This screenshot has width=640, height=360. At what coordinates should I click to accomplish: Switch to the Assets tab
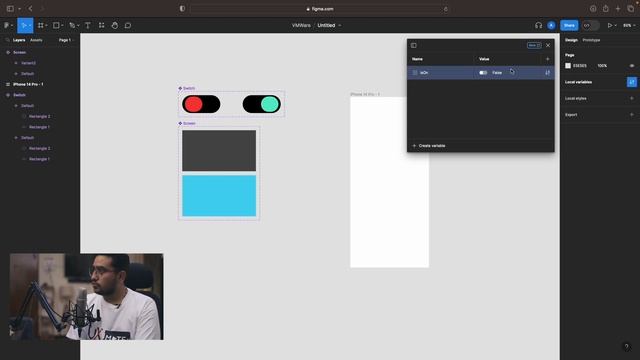pos(36,40)
